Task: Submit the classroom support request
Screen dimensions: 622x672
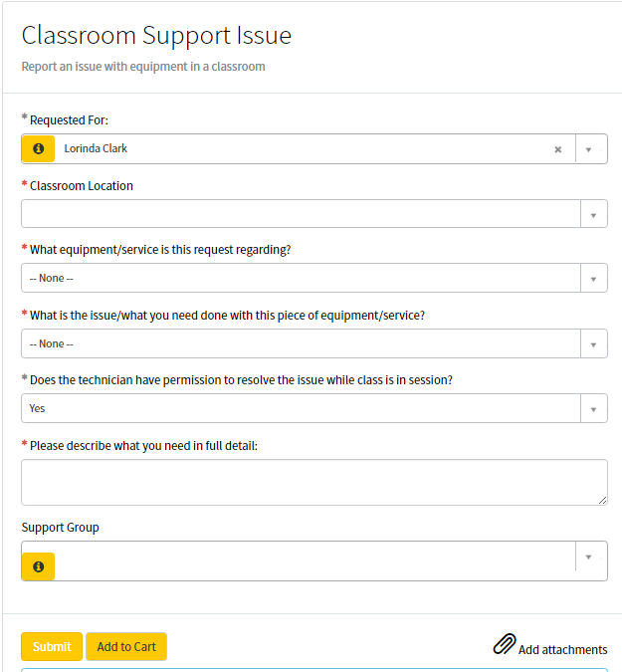Action: point(52,647)
